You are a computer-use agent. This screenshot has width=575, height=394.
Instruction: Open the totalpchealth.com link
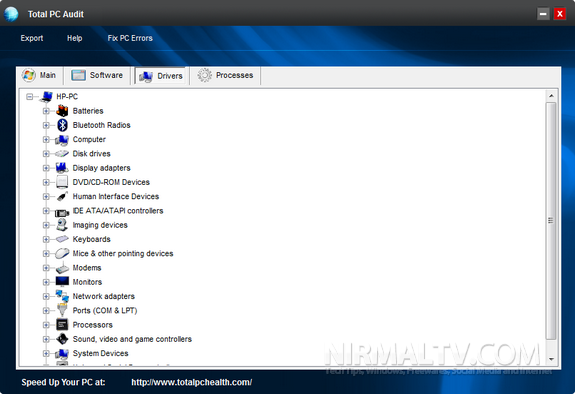[x=191, y=382]
